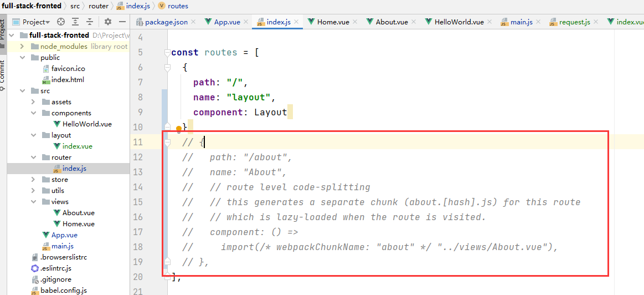This screenshot has height=295, width=644.
Task: Click the Collapse All icon in Project panel
Action: click(x=90, y=22)
